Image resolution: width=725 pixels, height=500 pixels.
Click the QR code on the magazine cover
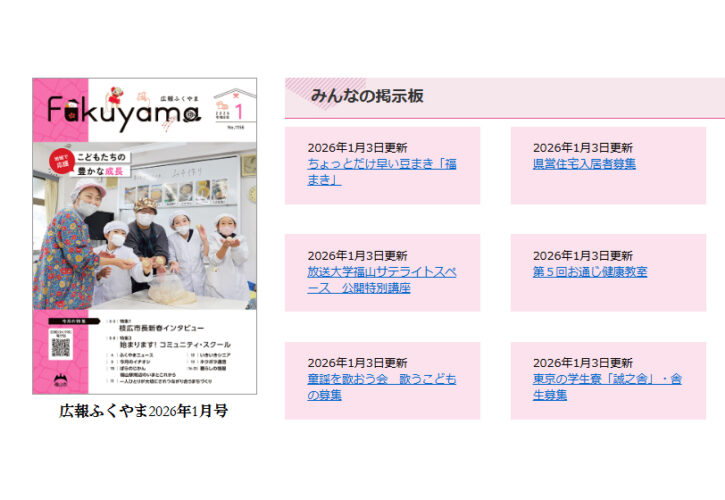pos(61,345)
